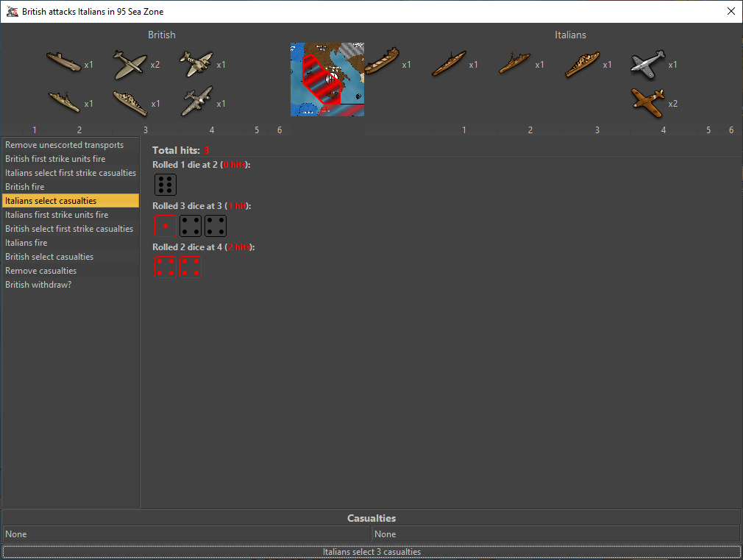Screen dimensions: 743x560
Task: Click the 95 Sea Zone map thumbnail
Action: click(327, 79)
